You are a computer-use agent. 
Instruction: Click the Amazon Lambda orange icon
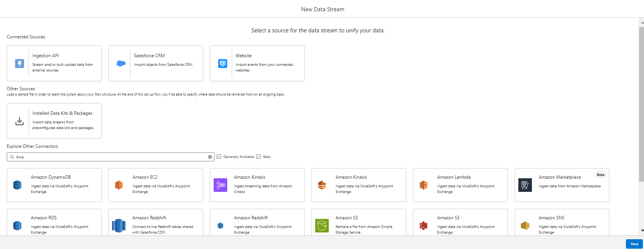[x=424, y=185]
